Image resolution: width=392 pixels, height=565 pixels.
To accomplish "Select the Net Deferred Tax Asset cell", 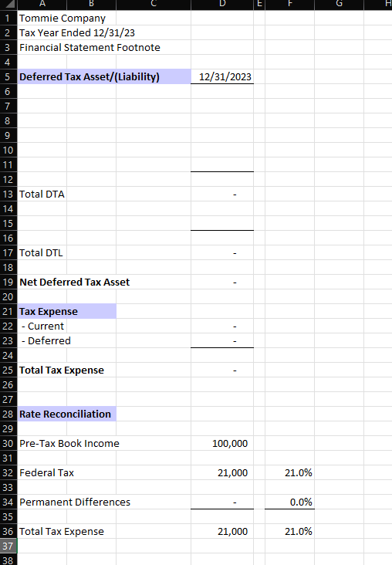I will pyautogui.click(x=74, y=282).
